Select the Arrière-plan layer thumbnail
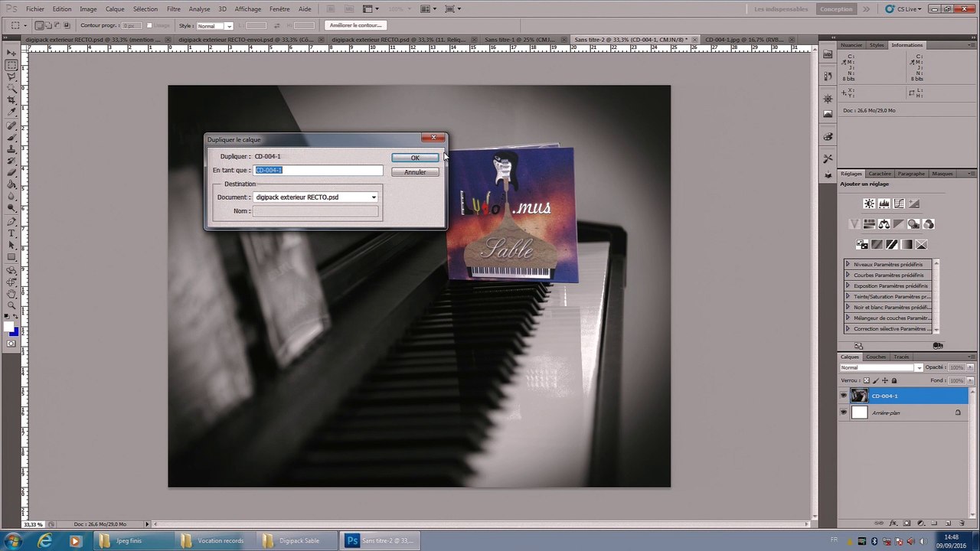This screenshot has width=980, height=551. click(x=860, y=412)
